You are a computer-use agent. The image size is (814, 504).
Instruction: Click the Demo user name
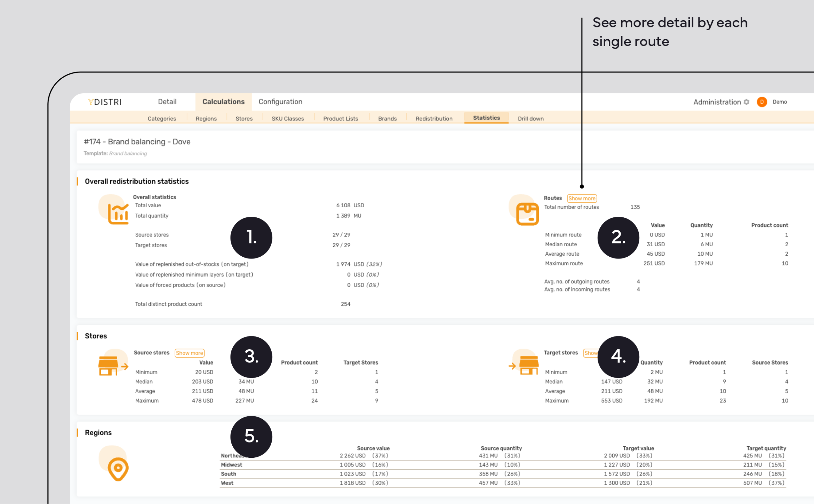click(780, 102)
